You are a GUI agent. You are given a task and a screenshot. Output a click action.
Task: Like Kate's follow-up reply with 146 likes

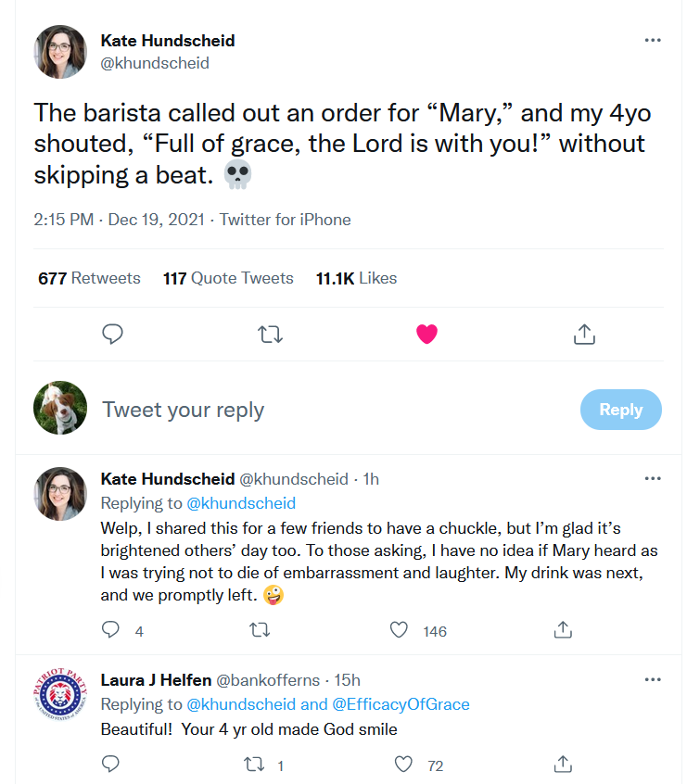(x=400, y=630)
